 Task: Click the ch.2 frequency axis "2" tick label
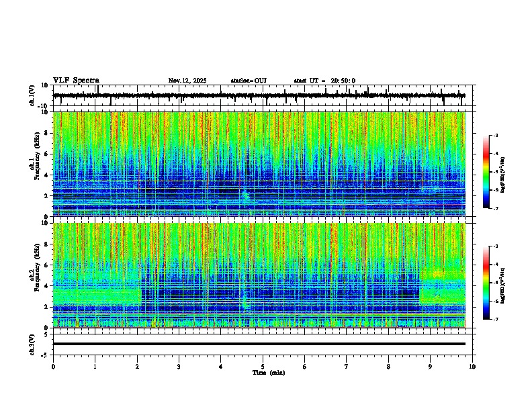47,307
